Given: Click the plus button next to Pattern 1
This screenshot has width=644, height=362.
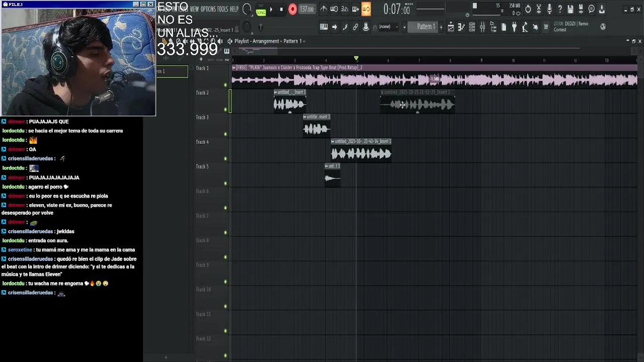Looking at the screenshot, I should [x=441, y=27].
